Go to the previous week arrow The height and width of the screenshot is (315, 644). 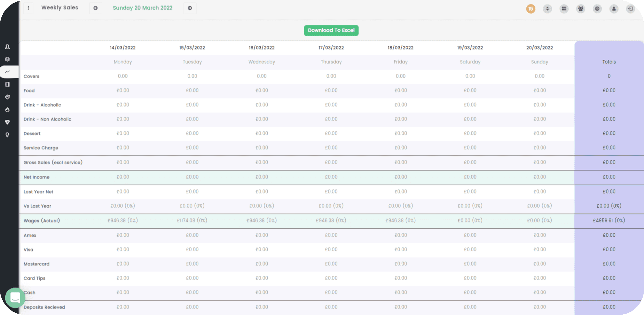[95, 8]
